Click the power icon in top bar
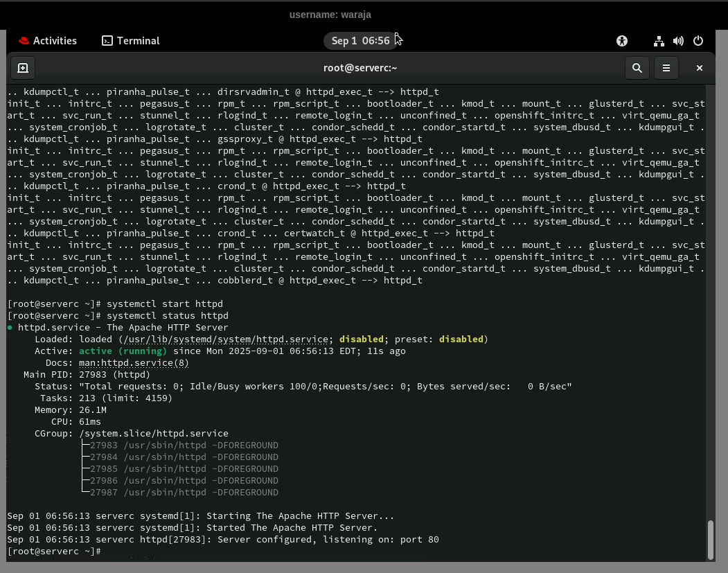The width and height of the screenshot is (728, 573). [698, 41]
